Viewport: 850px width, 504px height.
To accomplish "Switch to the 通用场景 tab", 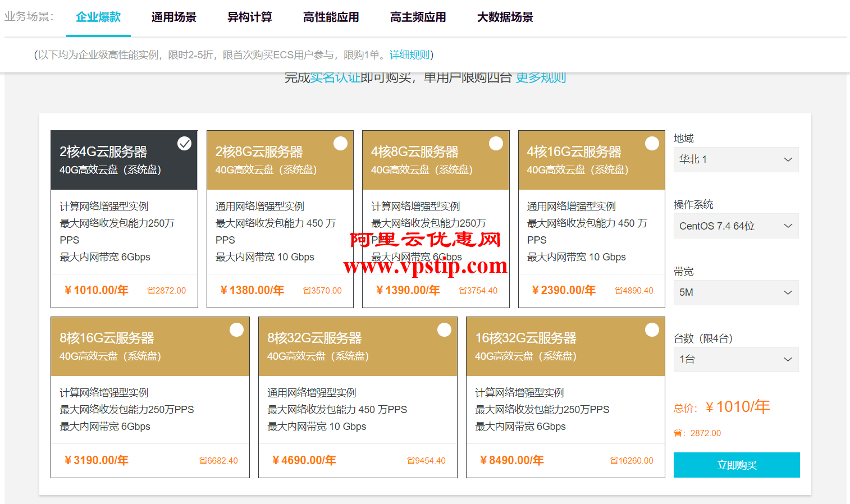I will pos(174,17).
